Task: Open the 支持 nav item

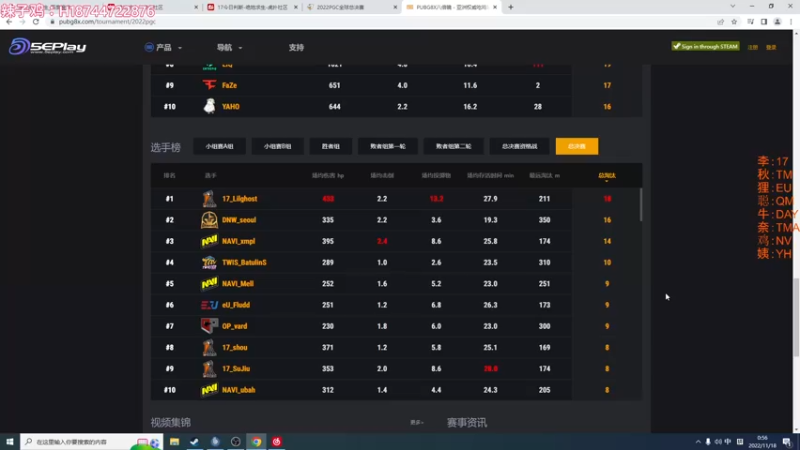Action: pyautogui.click(x=296, y=47)
